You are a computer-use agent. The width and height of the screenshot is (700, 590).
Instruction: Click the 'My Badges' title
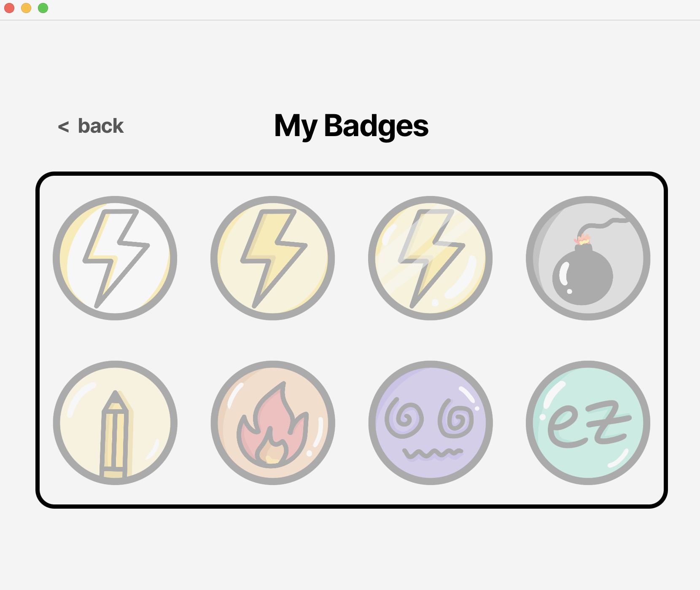[x=351, y=126]
